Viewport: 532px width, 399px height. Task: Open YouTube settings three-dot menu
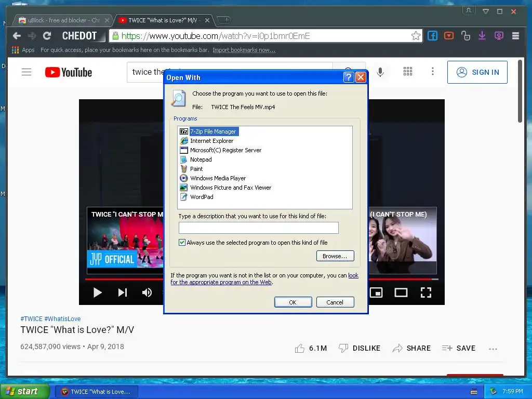pos(432,71)
